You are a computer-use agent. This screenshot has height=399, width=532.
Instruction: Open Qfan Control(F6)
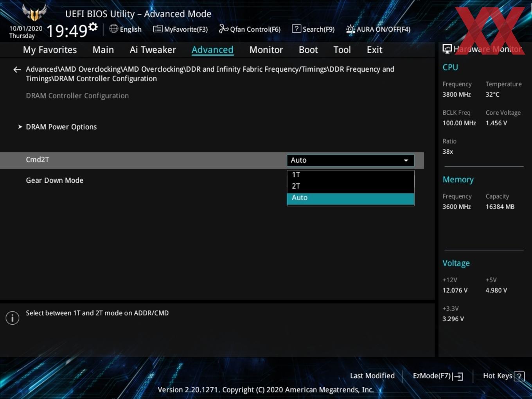click(x=250, y=29)
